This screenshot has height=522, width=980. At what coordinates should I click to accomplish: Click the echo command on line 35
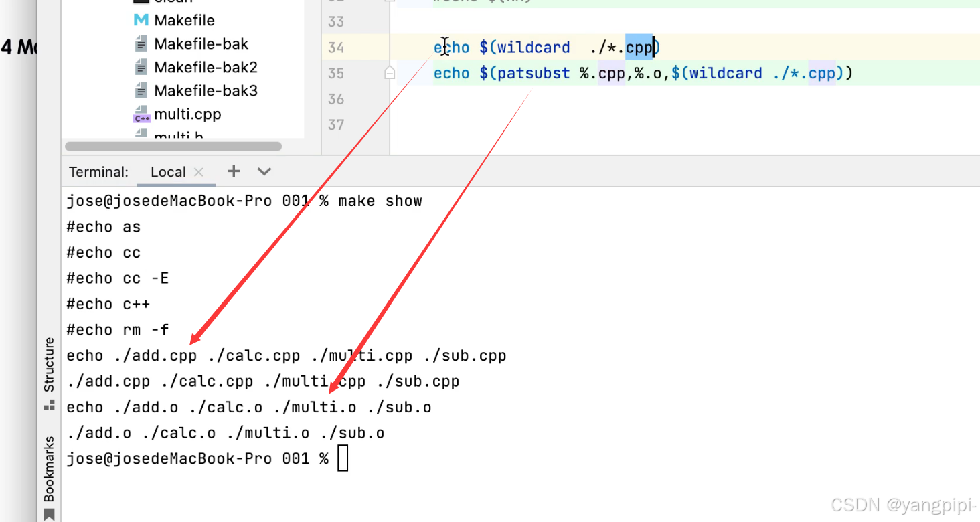coord(452,73)
